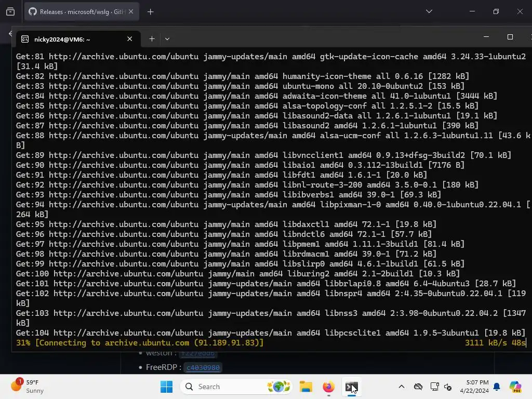
Task: Close the Releases microsoft/wslg browser tab
Action: pyautogui.click(x=131, y=11)
